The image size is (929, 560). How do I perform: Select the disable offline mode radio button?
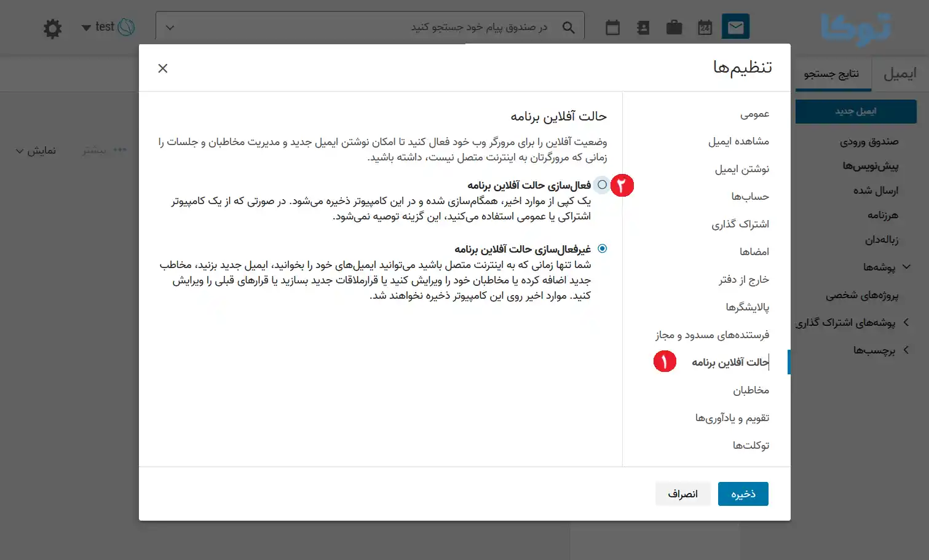point(602,248)
